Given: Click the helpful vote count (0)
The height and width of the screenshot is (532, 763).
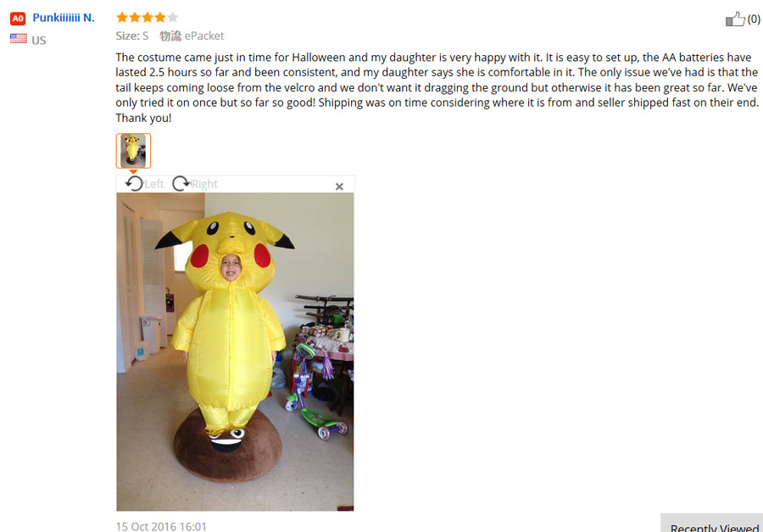Looking at the screenshot, I should pos(754,19).
